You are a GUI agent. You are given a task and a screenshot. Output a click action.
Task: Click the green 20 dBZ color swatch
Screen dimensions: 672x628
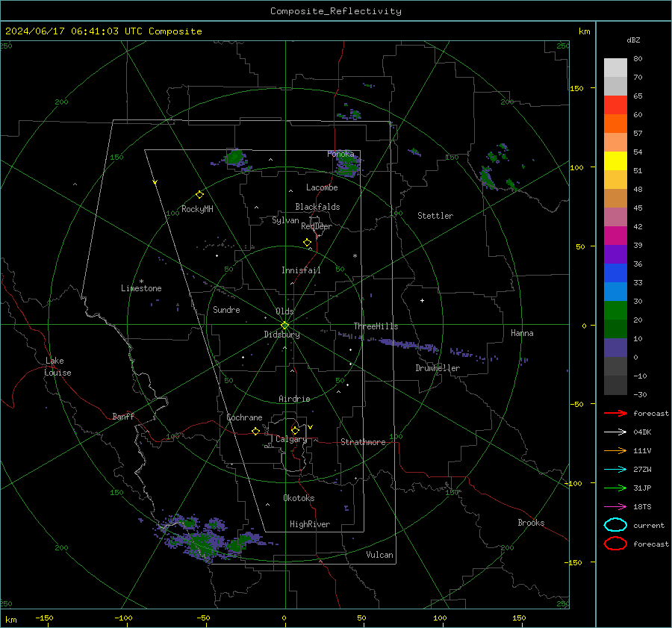click(615, 311)
